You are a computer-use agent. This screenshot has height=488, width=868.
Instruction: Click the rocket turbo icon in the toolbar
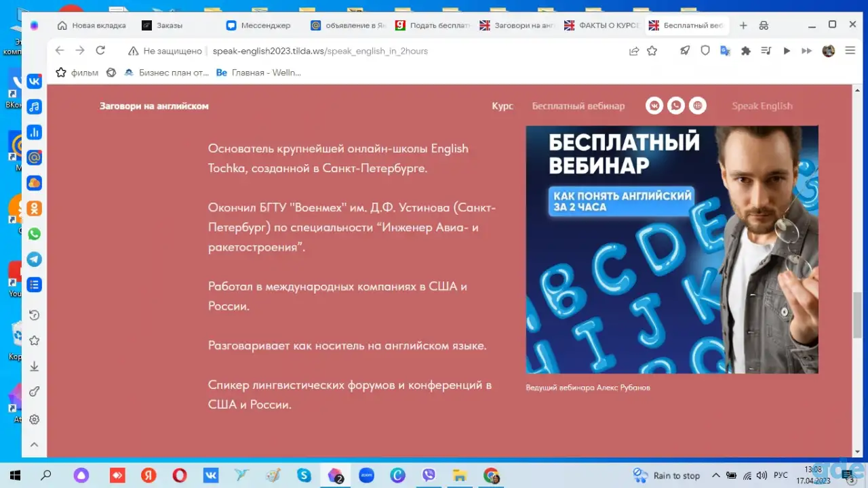[x=686, y=51]
